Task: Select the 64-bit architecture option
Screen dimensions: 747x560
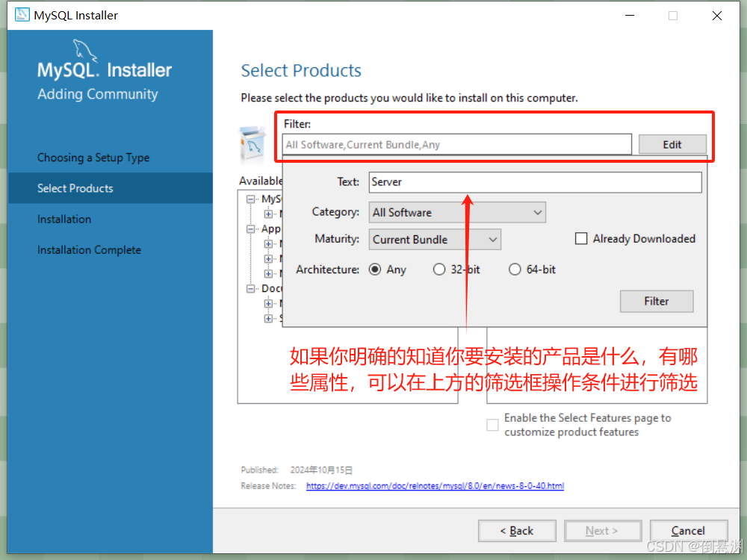Action: click(x=515, y=270)
